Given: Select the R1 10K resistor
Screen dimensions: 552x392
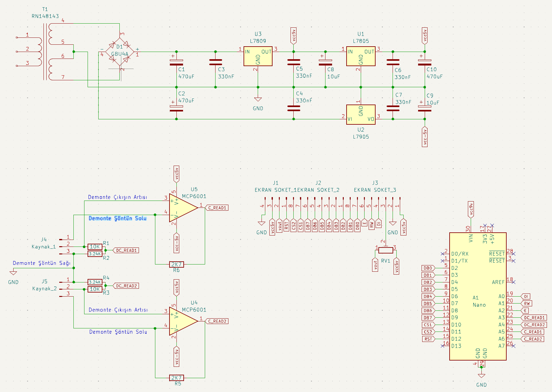Looking at the screenshot, I should click(x=95, y=247).
